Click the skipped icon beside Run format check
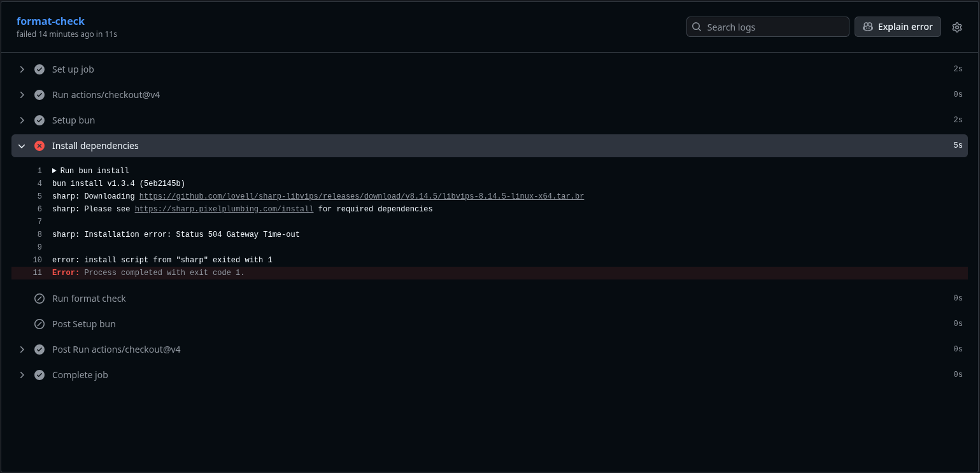The height and width of the screenshot is (473, 980). (x=39, y=298)
